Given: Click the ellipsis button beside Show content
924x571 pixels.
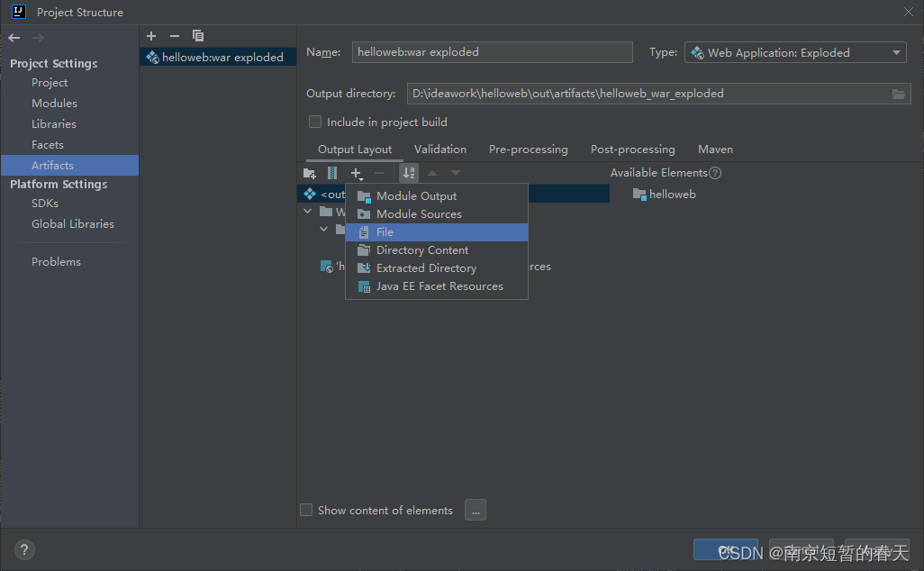Looking at the screenshot, I should [476, 510].
